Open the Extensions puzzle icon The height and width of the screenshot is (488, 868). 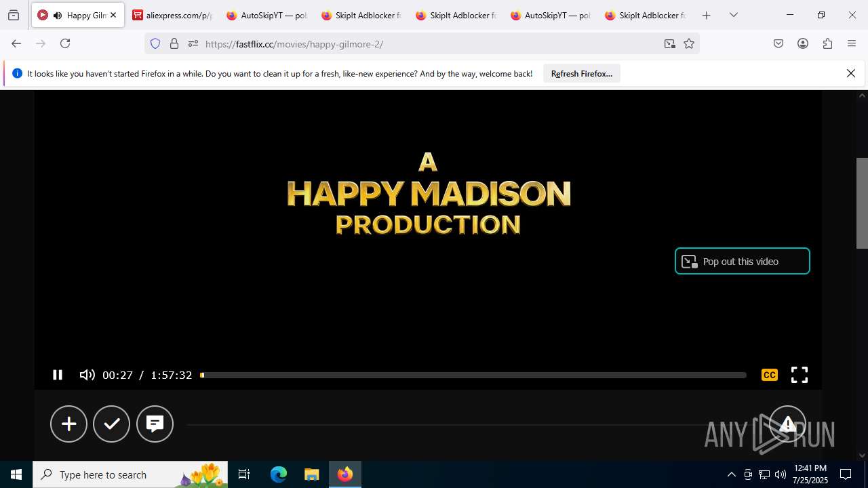coord(827,43)
